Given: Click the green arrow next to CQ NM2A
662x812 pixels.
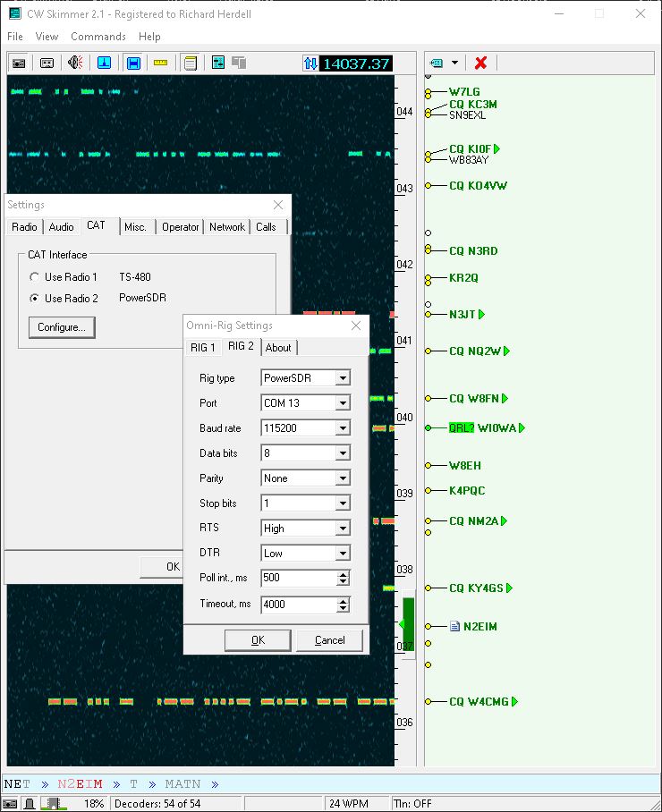Looking at the screenshot, I should (504, 521).
